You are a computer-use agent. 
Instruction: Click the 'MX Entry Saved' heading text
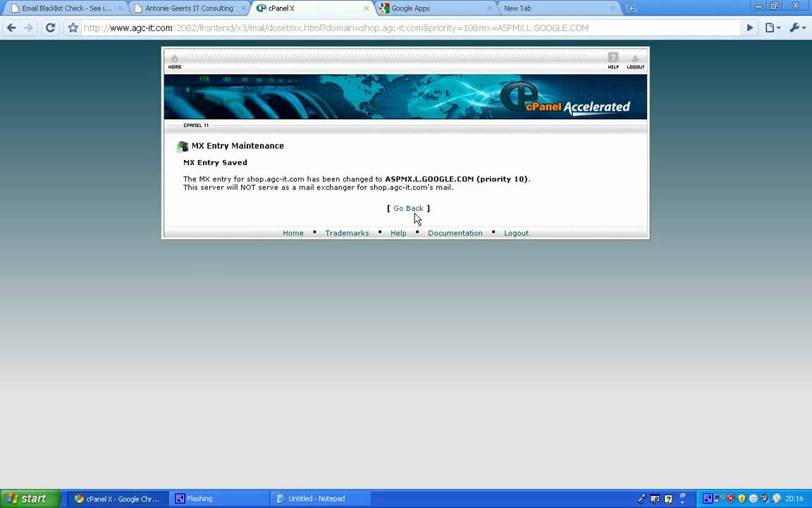215,163
